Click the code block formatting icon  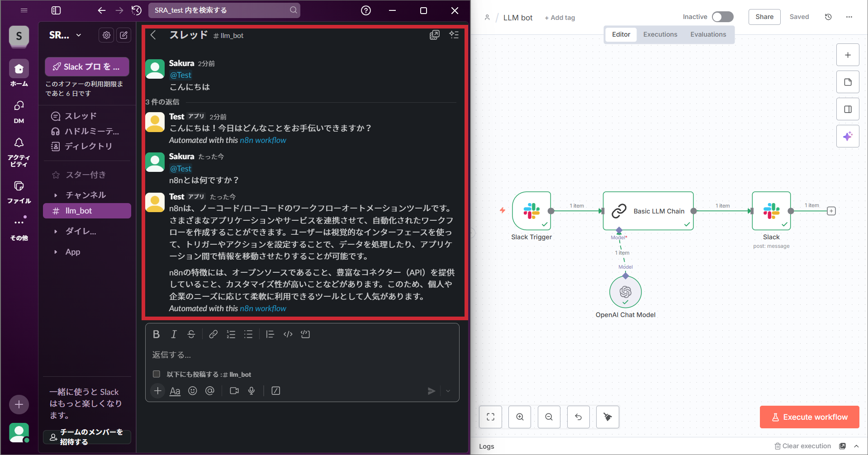tap(305, 334)
